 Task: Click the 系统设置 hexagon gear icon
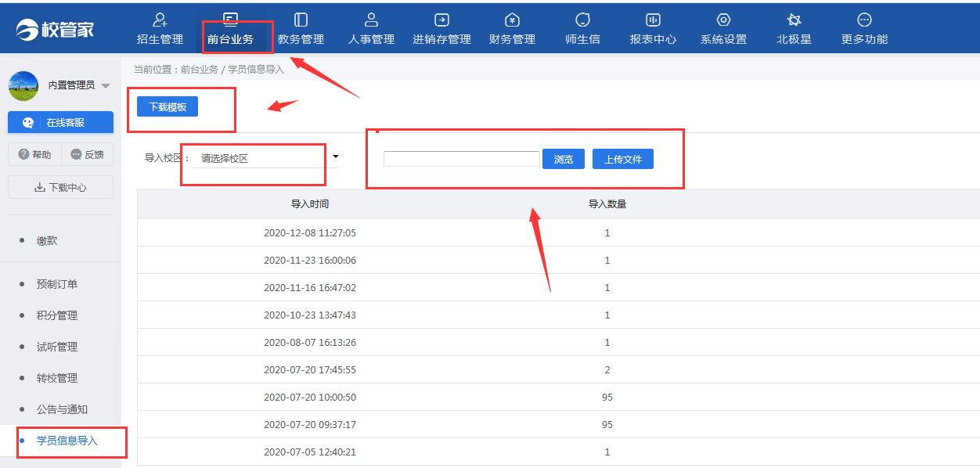(723, 20)
